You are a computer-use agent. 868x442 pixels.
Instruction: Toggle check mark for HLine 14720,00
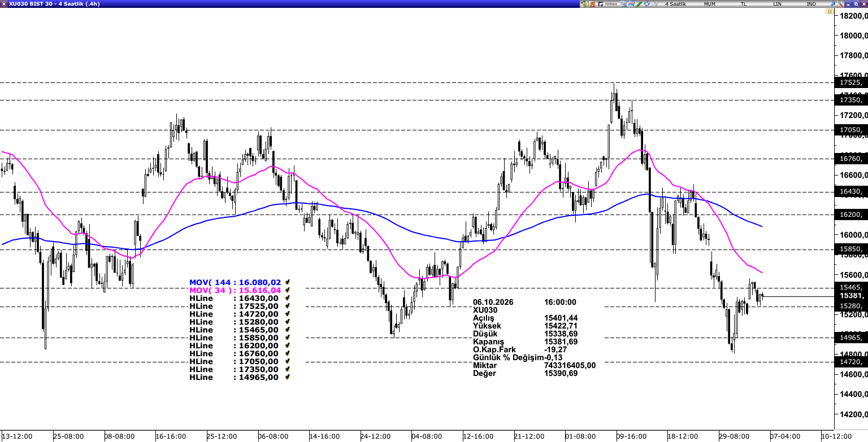[288, 314]
